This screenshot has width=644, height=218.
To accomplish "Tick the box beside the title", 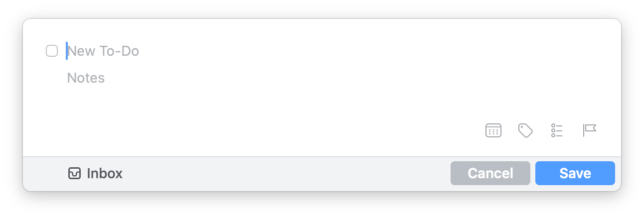I will pyautogui.click(x=52, y=51).
